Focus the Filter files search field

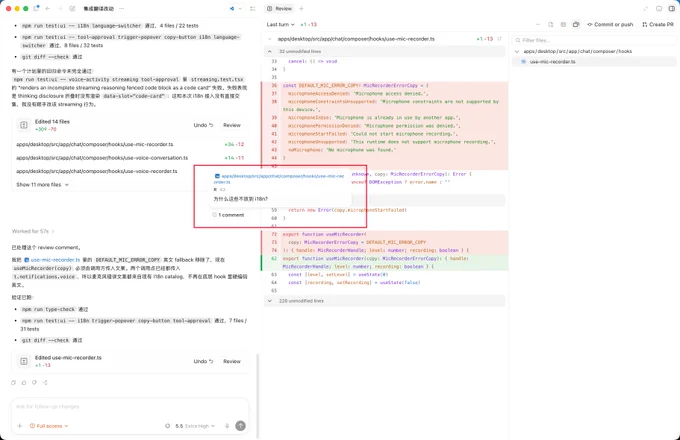tap(594, 40)
